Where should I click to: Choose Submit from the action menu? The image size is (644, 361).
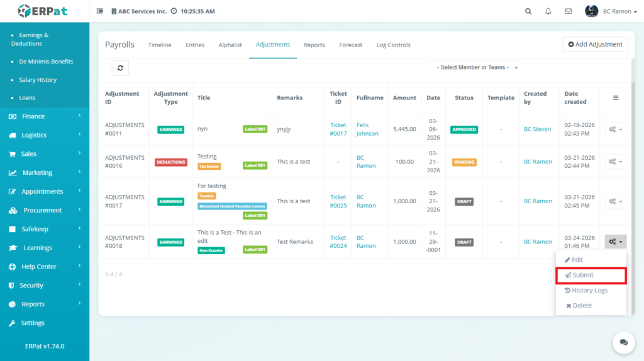pos(591,275)
